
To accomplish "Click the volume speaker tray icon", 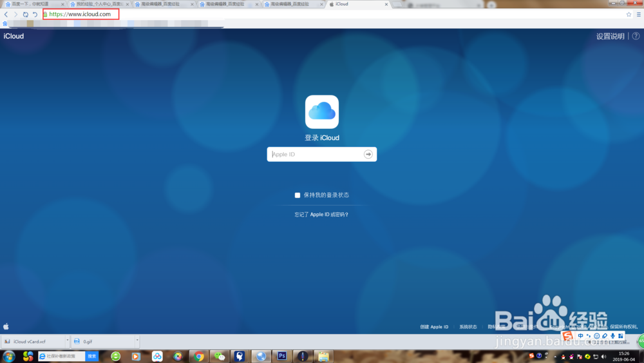I will [x=604, y=357].
